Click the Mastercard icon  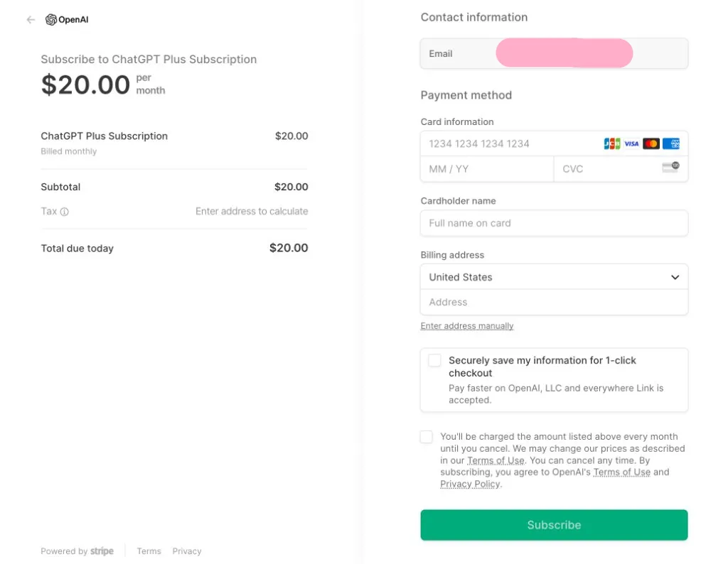pos(651,143)
